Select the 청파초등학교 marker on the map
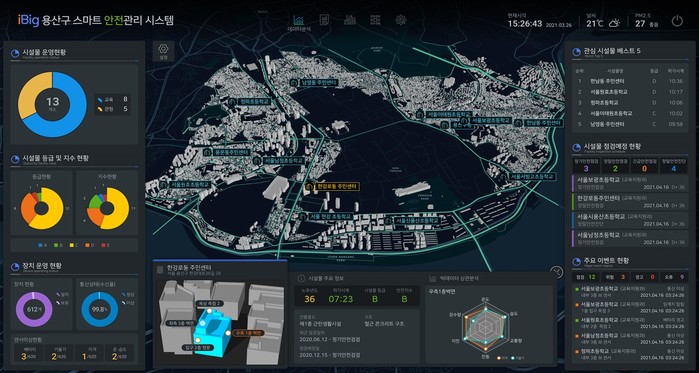 point(250,102)
